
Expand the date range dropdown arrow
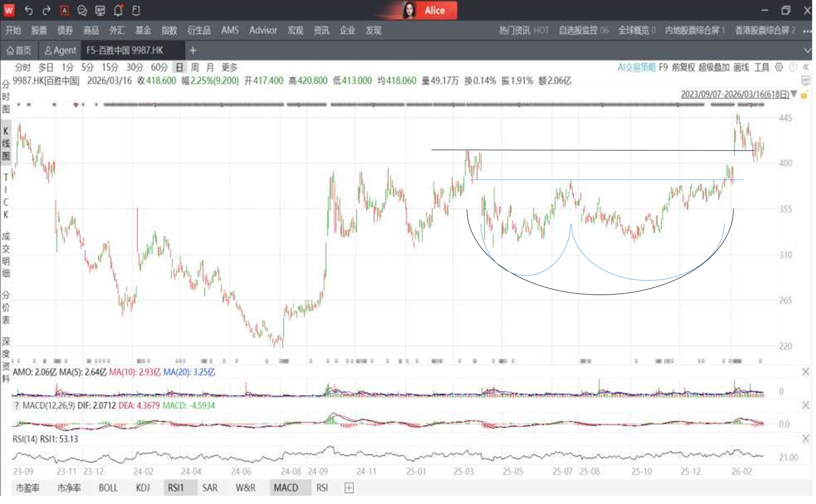pos(794,94)
